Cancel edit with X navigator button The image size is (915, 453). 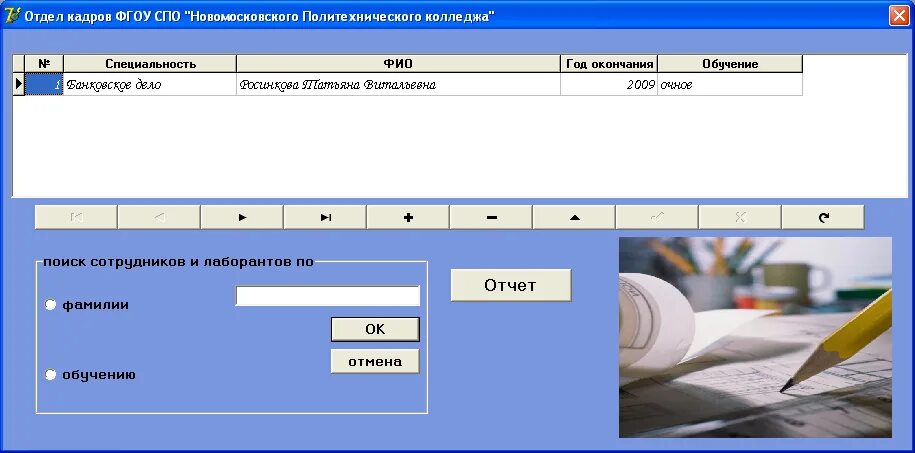tap(740, 217)
